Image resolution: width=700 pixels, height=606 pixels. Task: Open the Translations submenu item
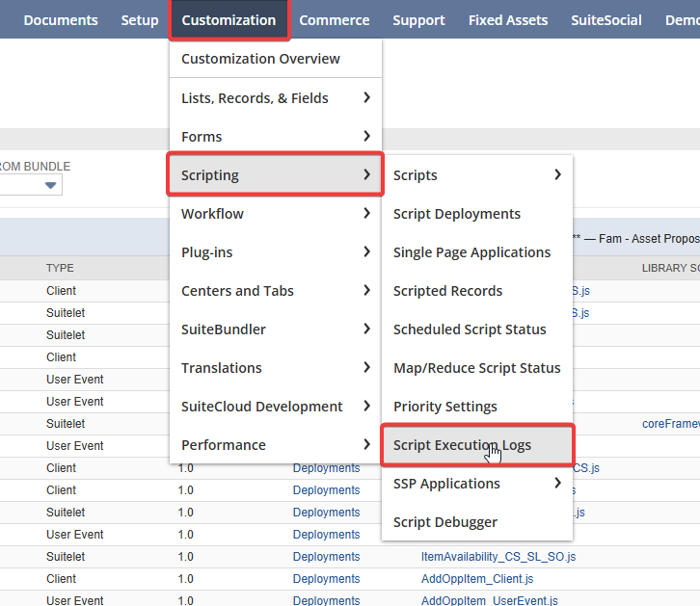pos(276,368)
